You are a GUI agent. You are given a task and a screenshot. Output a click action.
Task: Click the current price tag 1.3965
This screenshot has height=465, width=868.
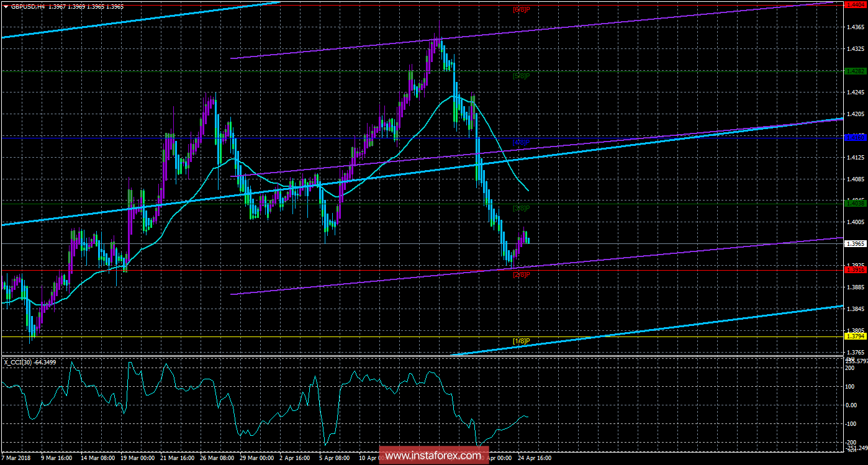pyautogui.click(x=856, y=243)
